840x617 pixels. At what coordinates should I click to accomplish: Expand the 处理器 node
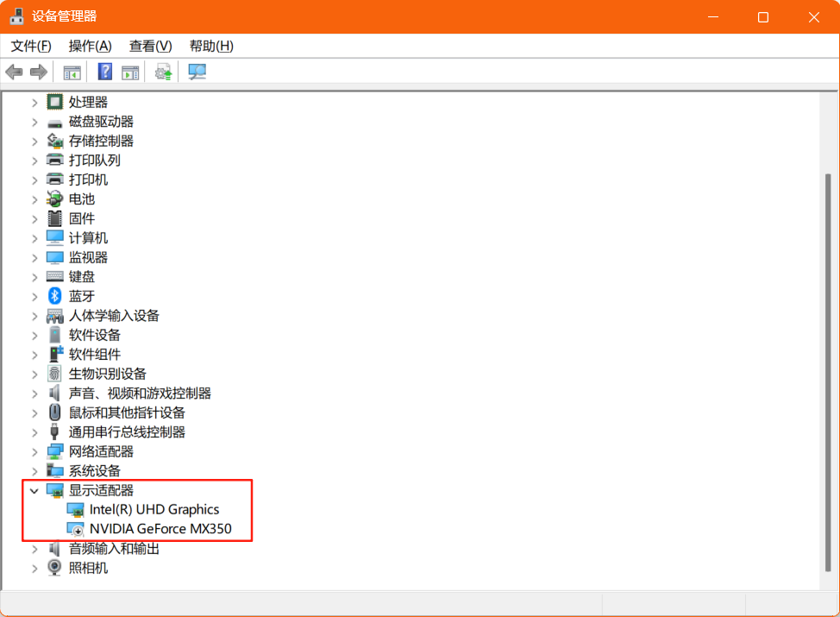pyautogui.click(x=34, y=102)
